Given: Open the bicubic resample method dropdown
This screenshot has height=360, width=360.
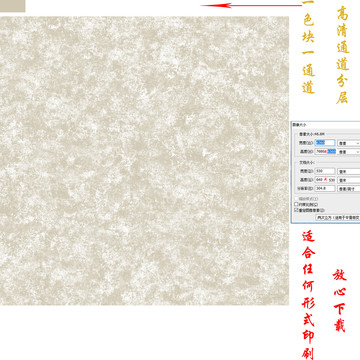Looking at the screenshot, I should 338,217.
